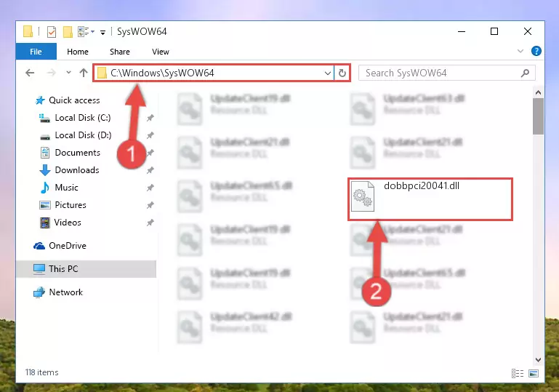This screenshot has width=559, height=392.
Task: Maximize the SysWOW64 window
Action: (494, 32)
